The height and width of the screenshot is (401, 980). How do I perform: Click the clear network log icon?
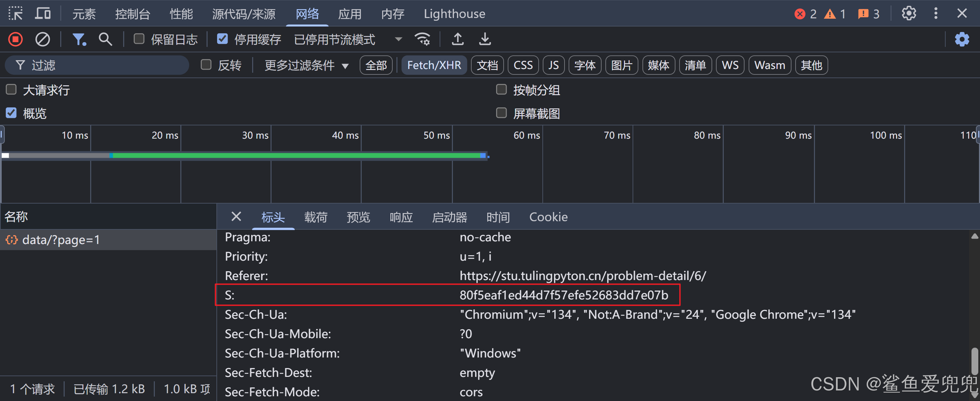point(42,39)
